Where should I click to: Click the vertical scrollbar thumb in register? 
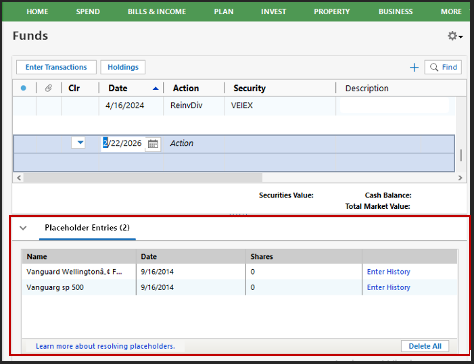461,155
